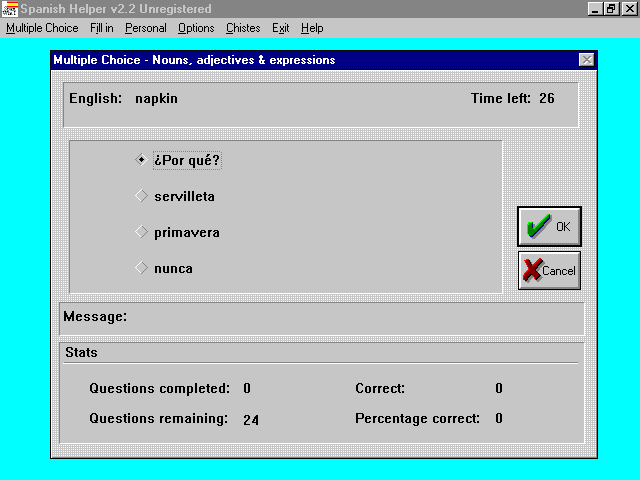Select the "¿Por qué?" answer option
Viewport: 640px width, 480px height.
coord(141,160)
